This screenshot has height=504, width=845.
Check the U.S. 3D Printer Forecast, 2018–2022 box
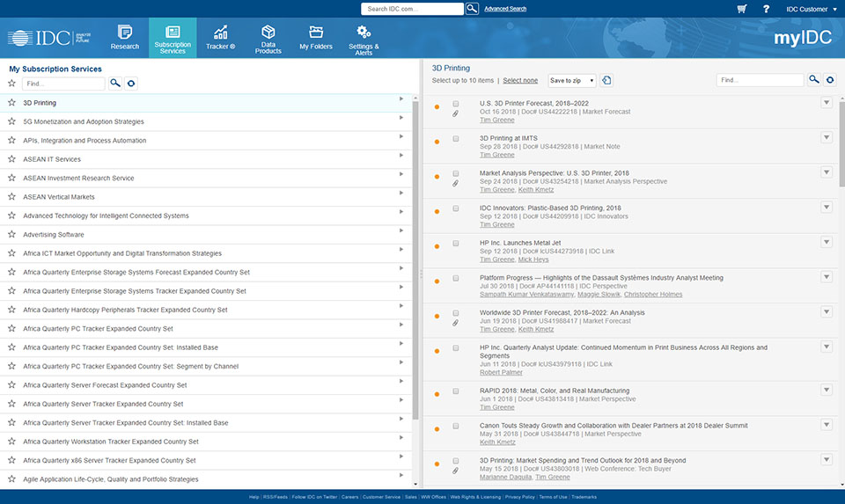[x=456, y=104]
